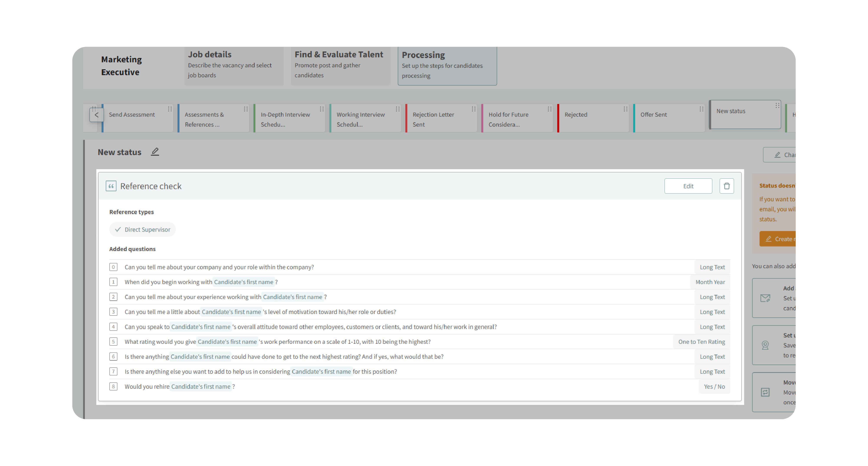Click drag handle on Send Assessment card

pos(170,109)
